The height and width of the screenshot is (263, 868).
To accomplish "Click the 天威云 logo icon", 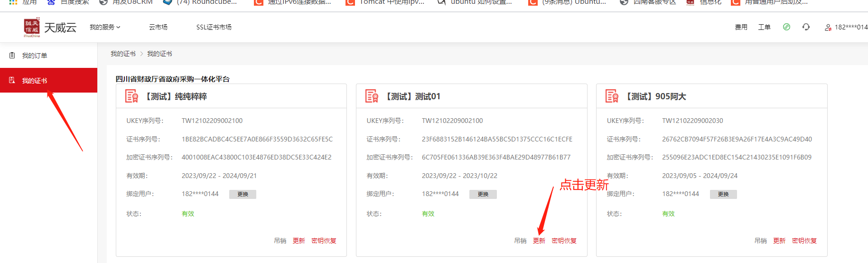I will coord(32,28).
